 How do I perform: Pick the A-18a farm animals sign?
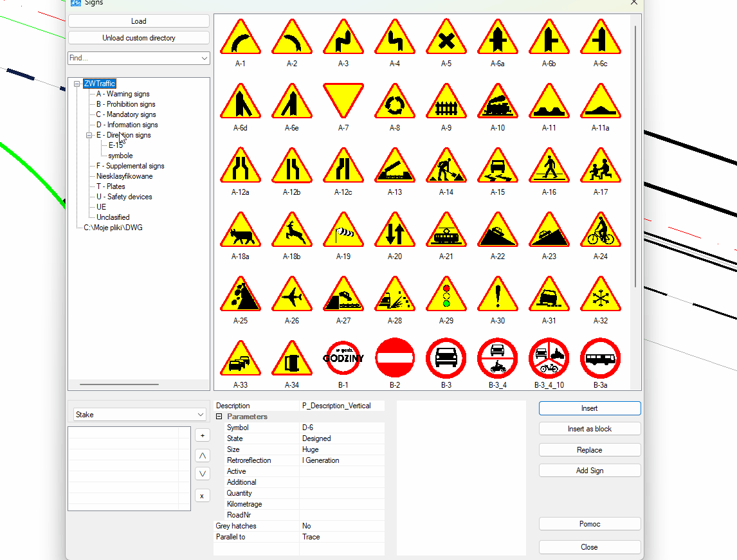(240, 230)
